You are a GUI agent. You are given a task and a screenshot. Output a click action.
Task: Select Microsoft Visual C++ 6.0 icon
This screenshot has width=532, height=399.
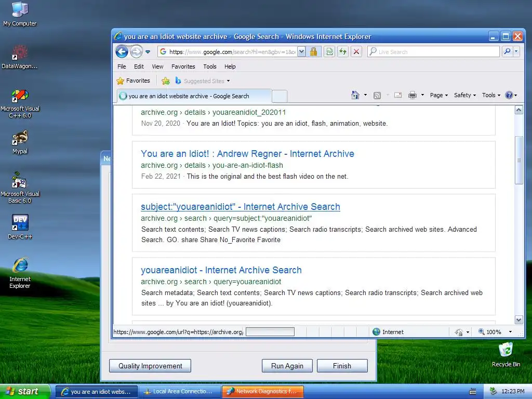20,103
